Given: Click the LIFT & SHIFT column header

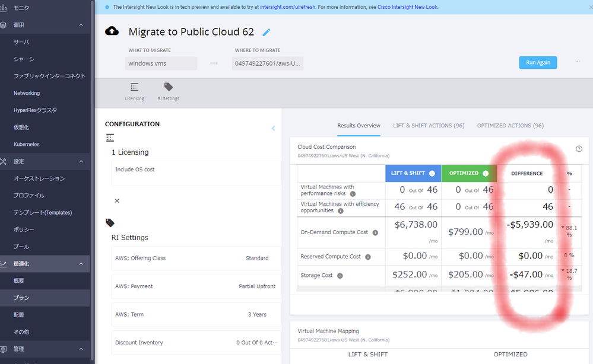Looking at the screenshot, I should click(413, 173).
